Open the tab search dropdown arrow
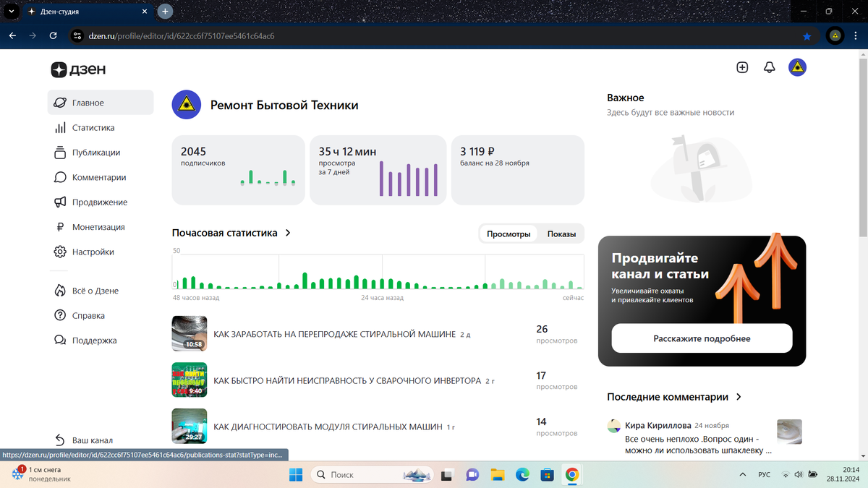This screenshot has height=488, width=868. [10, 12]
